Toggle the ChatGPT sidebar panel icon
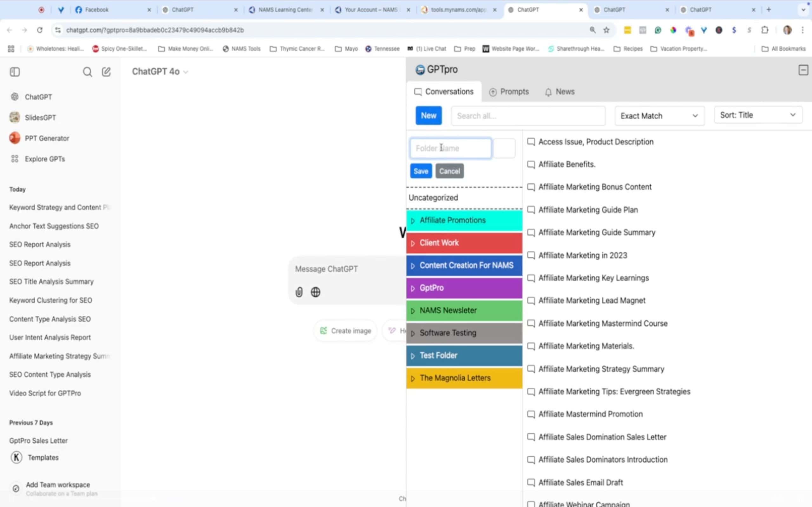 click(x=15, y=72)
